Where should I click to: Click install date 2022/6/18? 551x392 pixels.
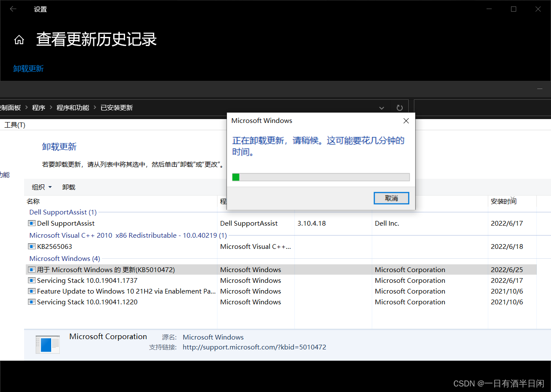pyautogui.click(x=507, y=246)
